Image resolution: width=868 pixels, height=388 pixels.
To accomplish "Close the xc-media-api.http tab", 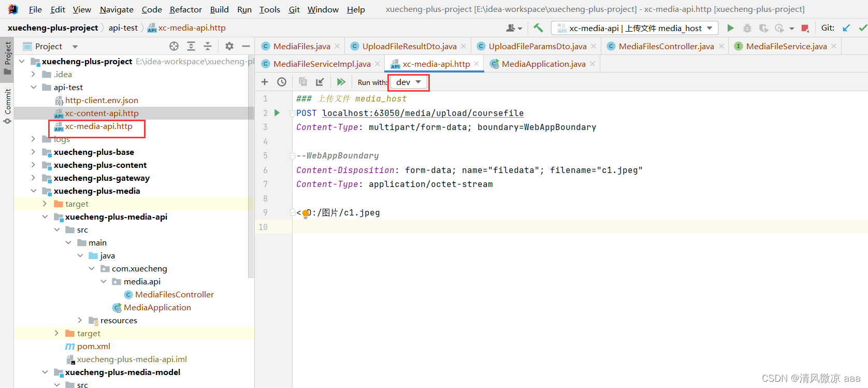I will pyautogui.click(x=476, y=64).
